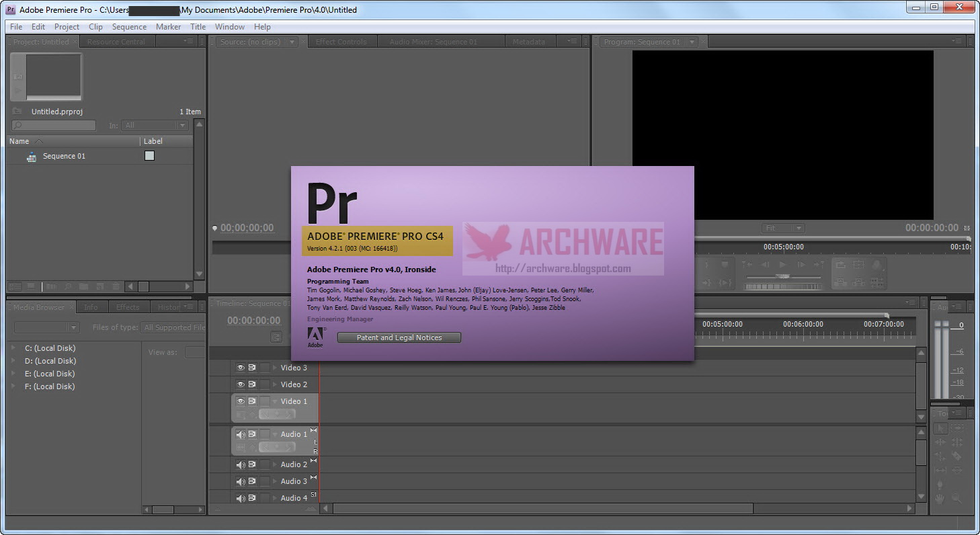The image size is (980, 535).
Task: Switch to the Effect Controls tab
Action: pyautogui.click(x=341, y=42)
